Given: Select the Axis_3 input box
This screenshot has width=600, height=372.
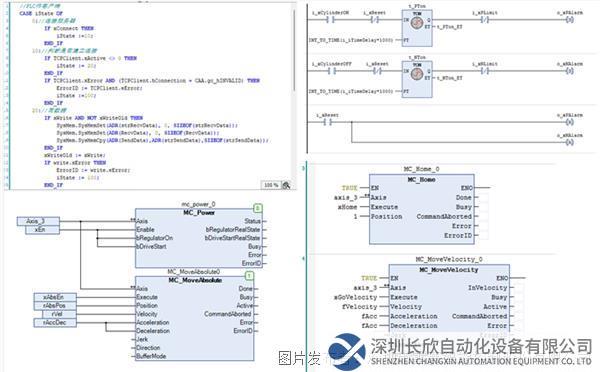Looking at the screenshot, I should point(38,221).
